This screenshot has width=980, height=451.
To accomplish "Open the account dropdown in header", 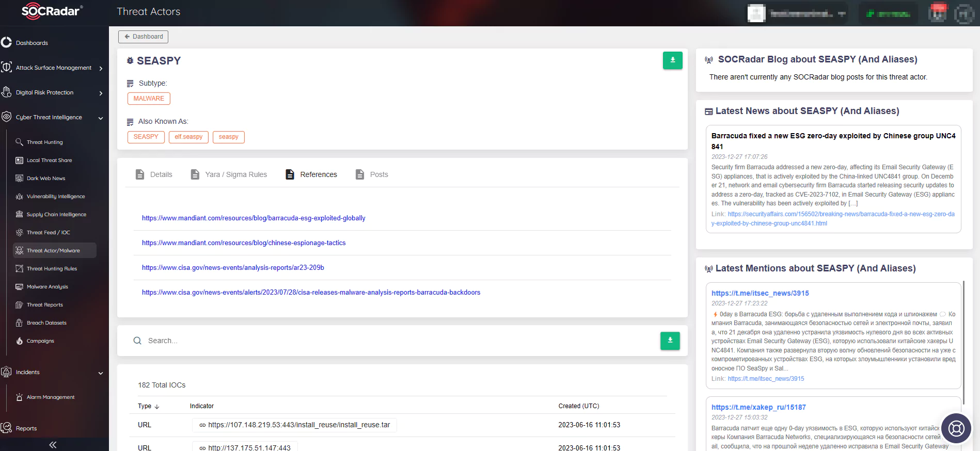I will coord(797,13).
